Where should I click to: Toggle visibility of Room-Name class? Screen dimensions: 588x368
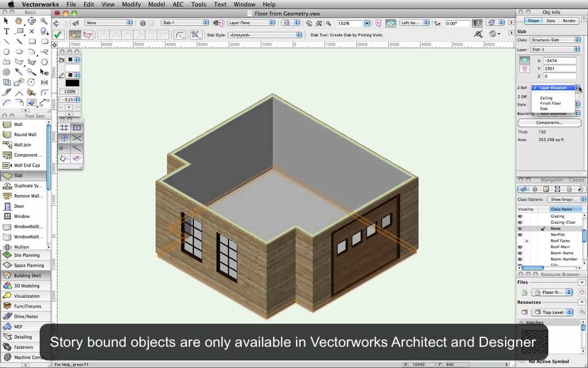point(520,253)
